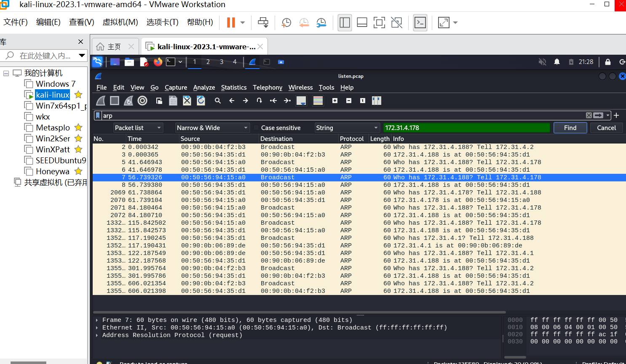This screenshot has height=364, width=626.
Task: Open Kali applications menu dragon icon
Action: (97, 62)
